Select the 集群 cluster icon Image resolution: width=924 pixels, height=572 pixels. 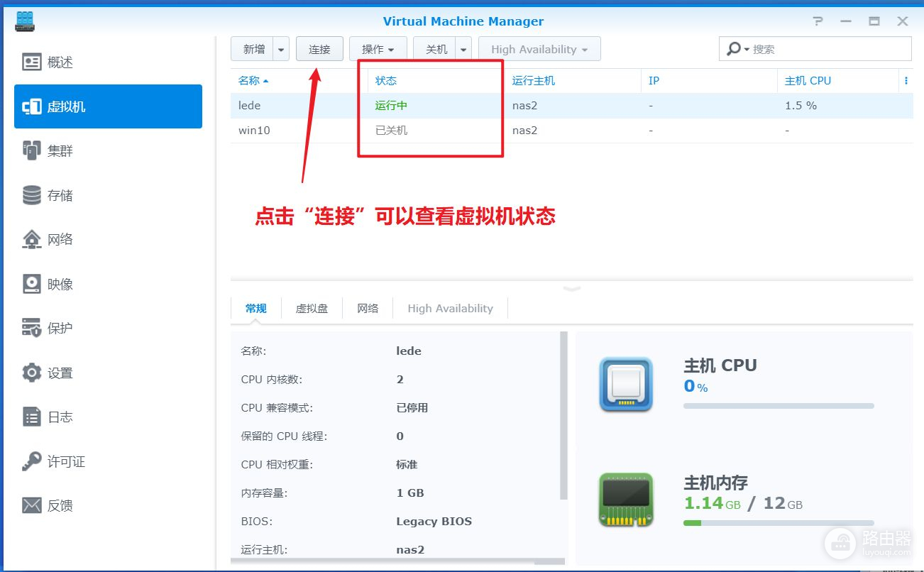pyautogui.click(x=32, y=150)
